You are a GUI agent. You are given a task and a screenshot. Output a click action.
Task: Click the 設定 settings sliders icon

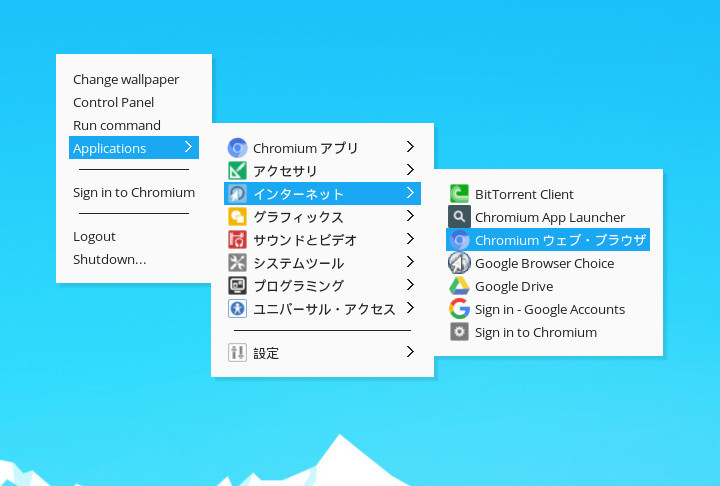(x=237, y=353)
